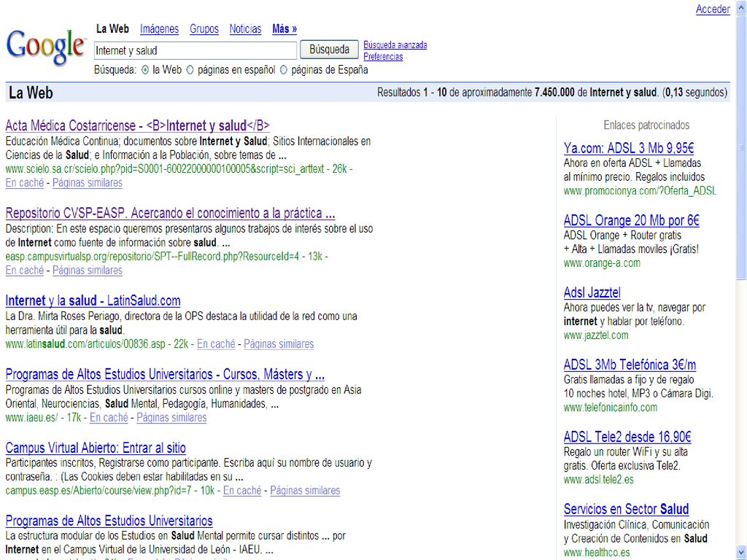
Task: Open 'En caché' for www.iaeu.es result
Action: (x=109, y=418)
